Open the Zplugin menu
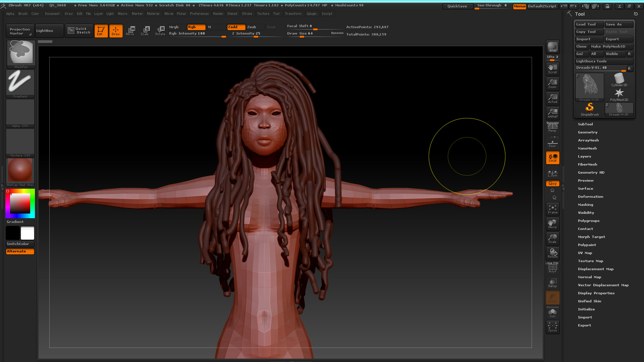This screenshot has height=362, width=644. (311, 14)
